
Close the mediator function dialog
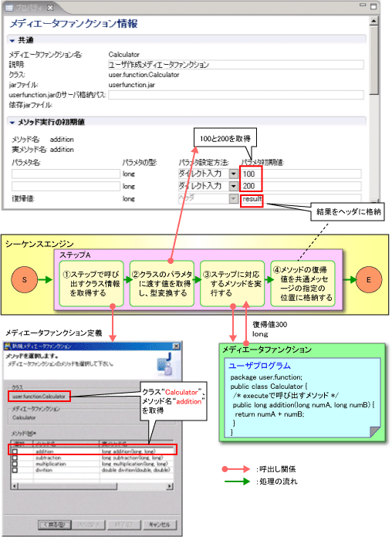click(x=176, y=346)
